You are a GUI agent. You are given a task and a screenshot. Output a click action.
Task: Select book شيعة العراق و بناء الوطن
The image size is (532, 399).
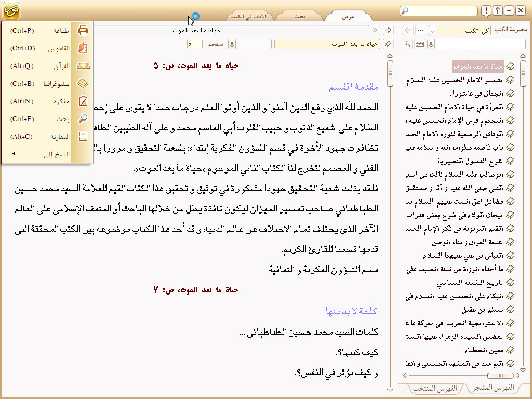coord(468,242)
